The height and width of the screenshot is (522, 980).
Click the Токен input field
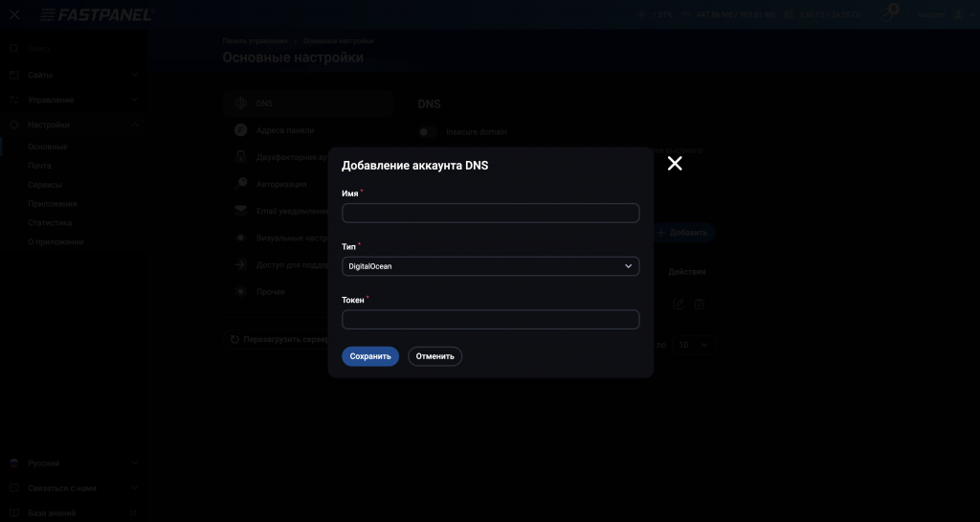click(x=490, y=320)
